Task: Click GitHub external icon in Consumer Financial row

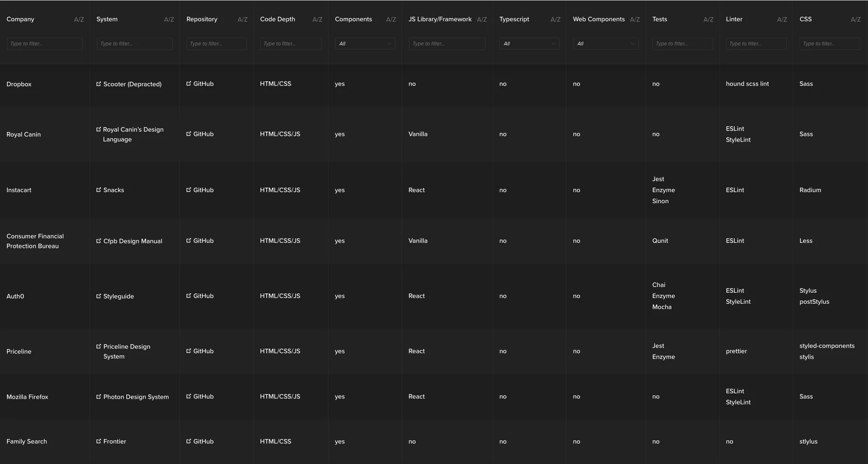Action: 189,240
